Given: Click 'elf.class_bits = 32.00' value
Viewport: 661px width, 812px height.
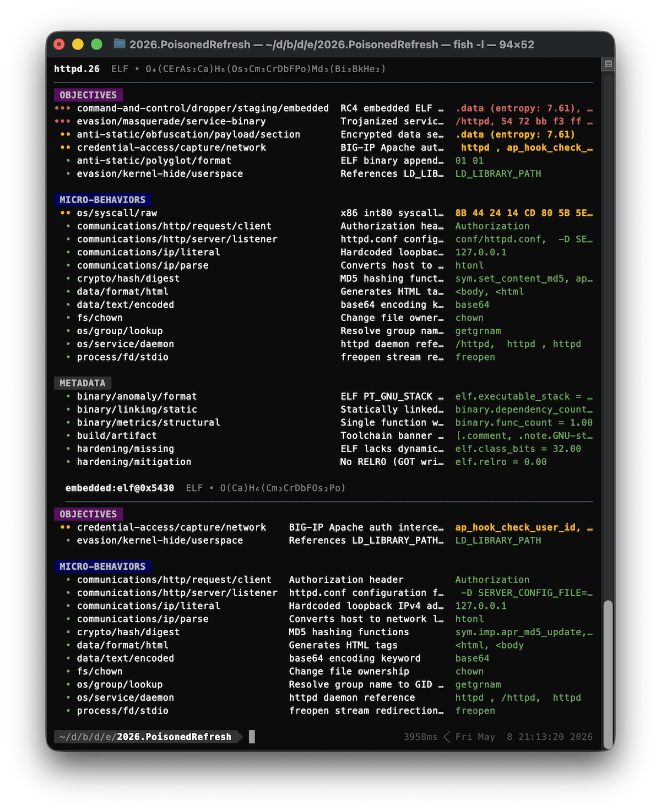Looking at the screenshot, I should pos(518,449).
